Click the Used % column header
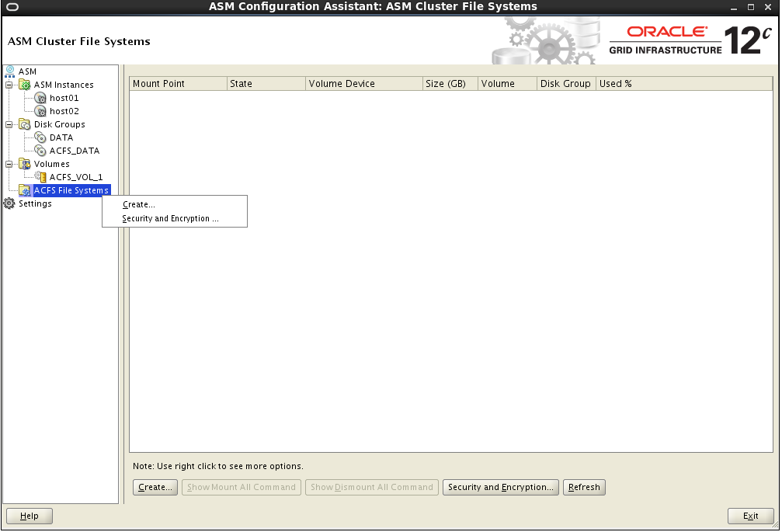This screenshot has width=782, height=532. [684, 84]
